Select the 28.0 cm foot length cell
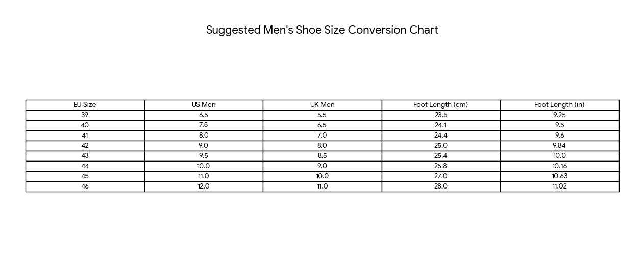This screenshot has width=644, height=269. tap(440, 186)
